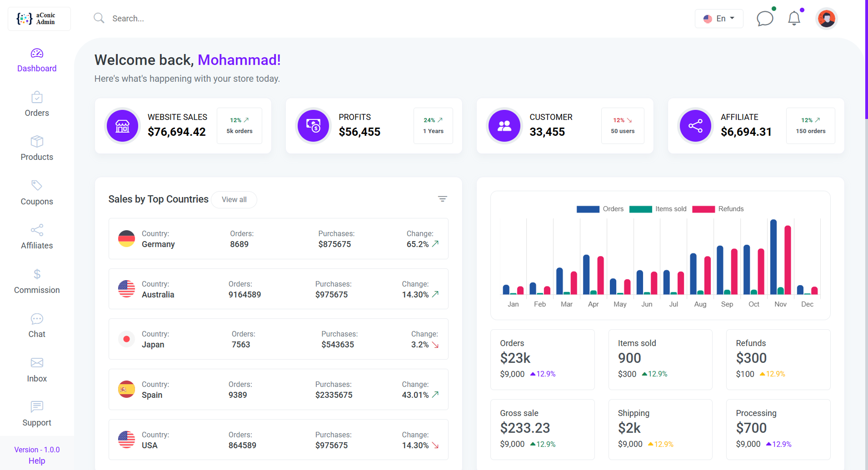Viewport: 868px width, 470px height.
Task: Click Japan's 3.2% down arrow
Action: (435, 345)
